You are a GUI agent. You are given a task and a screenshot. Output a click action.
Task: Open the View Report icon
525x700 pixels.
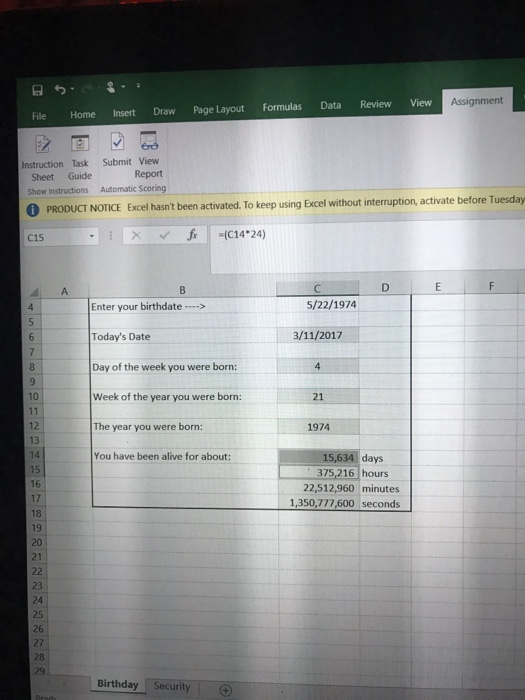149,140
